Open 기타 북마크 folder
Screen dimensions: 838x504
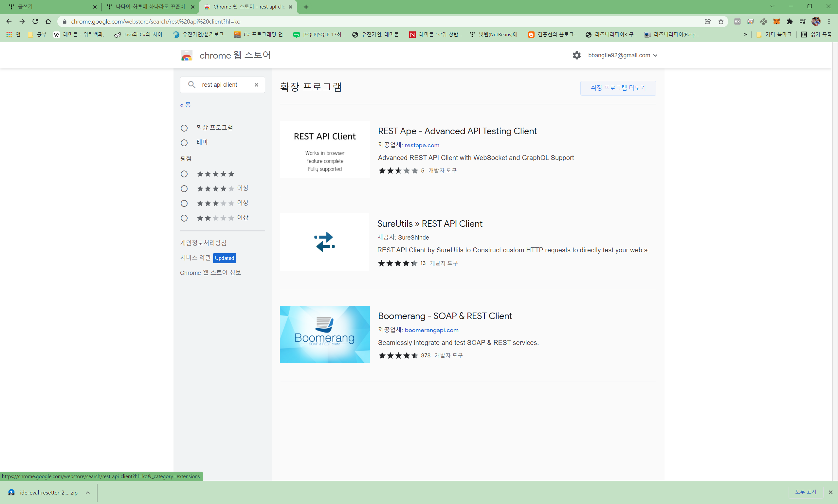774,34
